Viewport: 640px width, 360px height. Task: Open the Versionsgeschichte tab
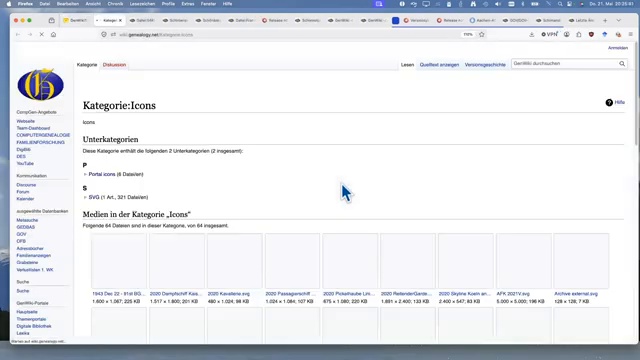click(x=485, y=65)
